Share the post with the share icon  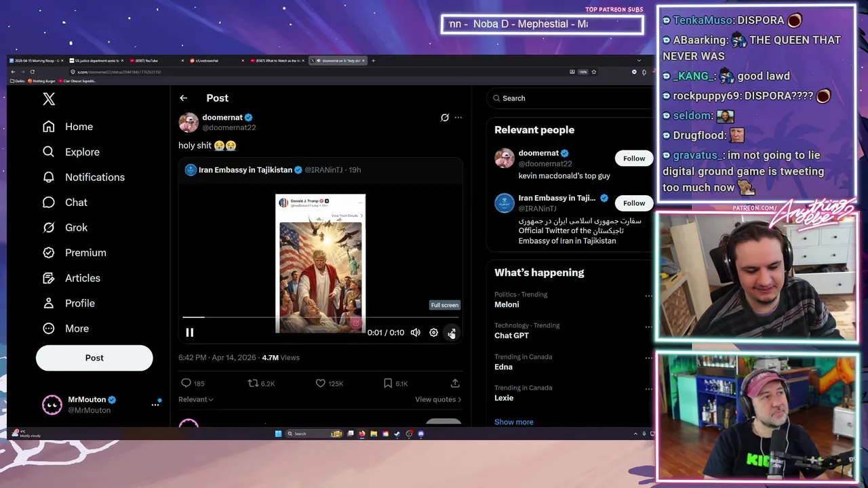[455, 384]
